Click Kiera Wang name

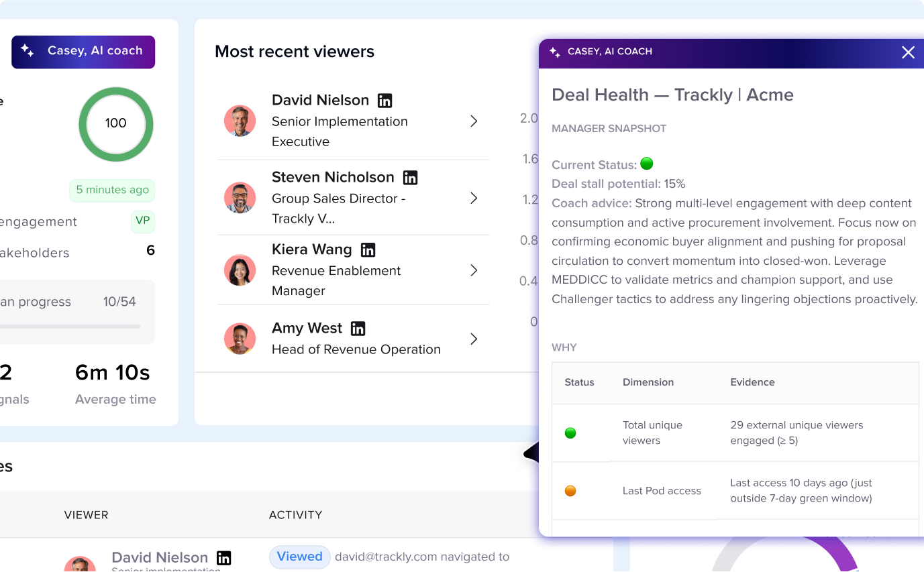click(311, 249)
